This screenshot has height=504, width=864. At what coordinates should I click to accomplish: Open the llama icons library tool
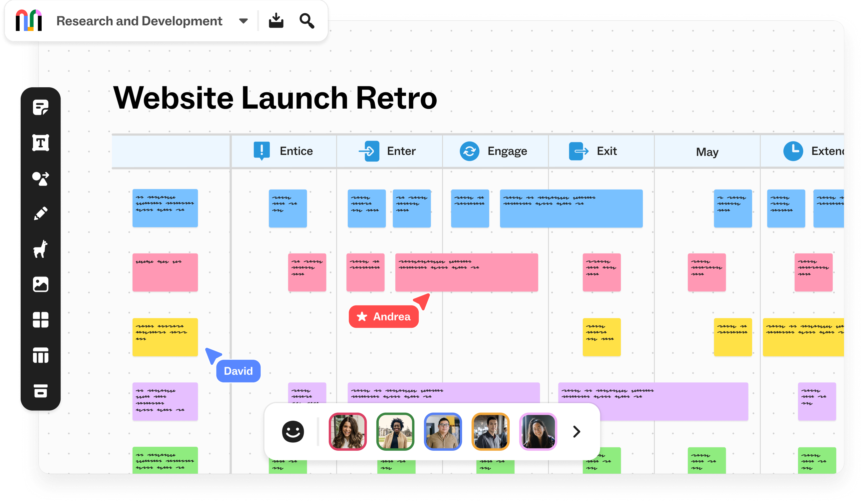coord(40,249)
